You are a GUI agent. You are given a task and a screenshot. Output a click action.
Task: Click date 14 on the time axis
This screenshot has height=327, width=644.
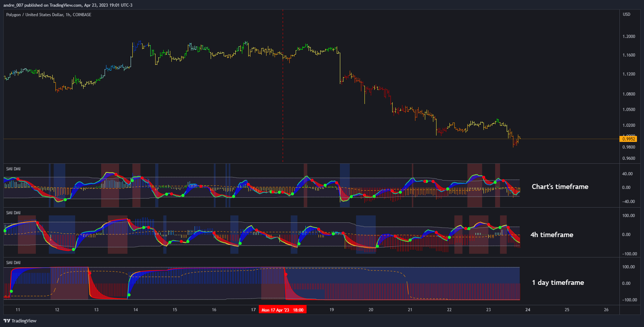[x=136, y=310]
